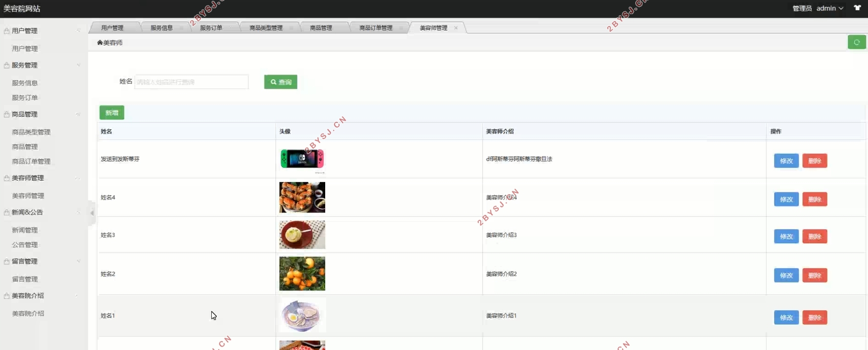Click 修改 for the 姓名3 row

pyautogui.click(x=786, y=236)
